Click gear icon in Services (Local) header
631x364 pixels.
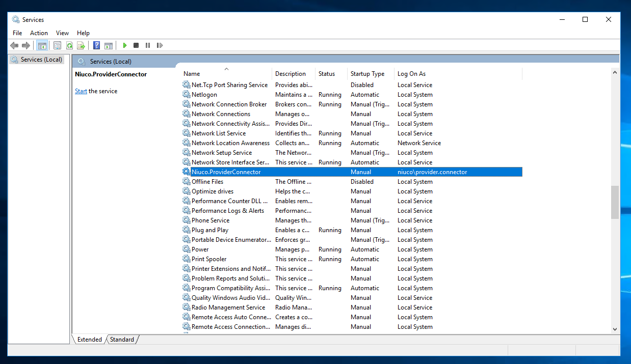coord(81,61)
